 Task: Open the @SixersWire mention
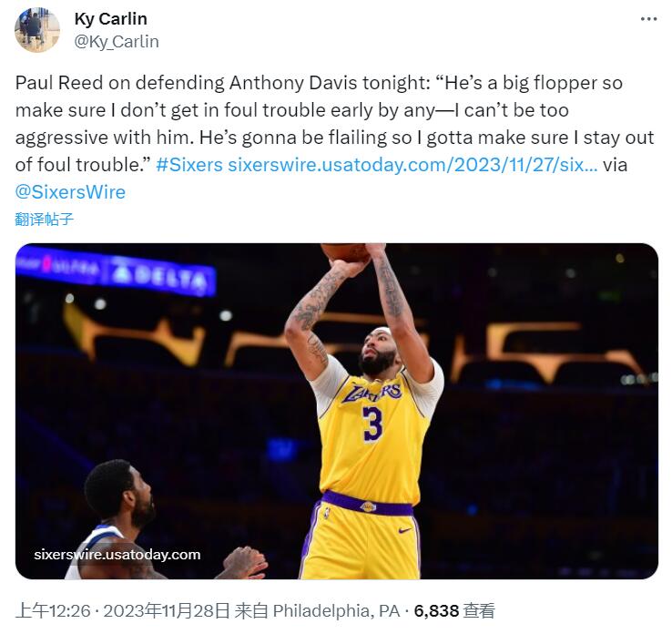(x=70, y=192)
